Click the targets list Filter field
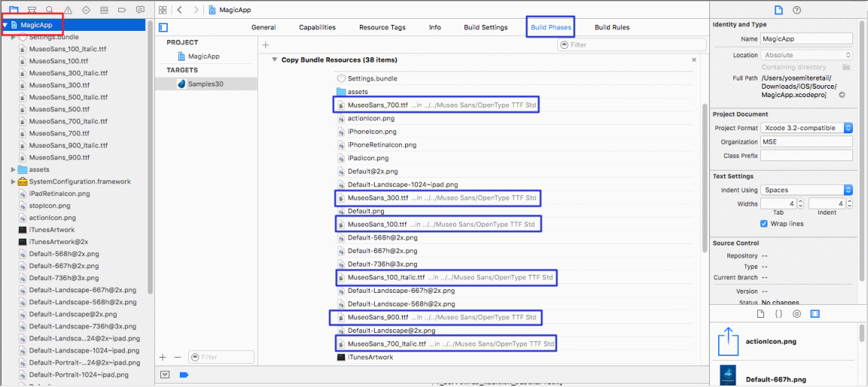The height and width of the screenshot is (387, 868). point(221,357)
